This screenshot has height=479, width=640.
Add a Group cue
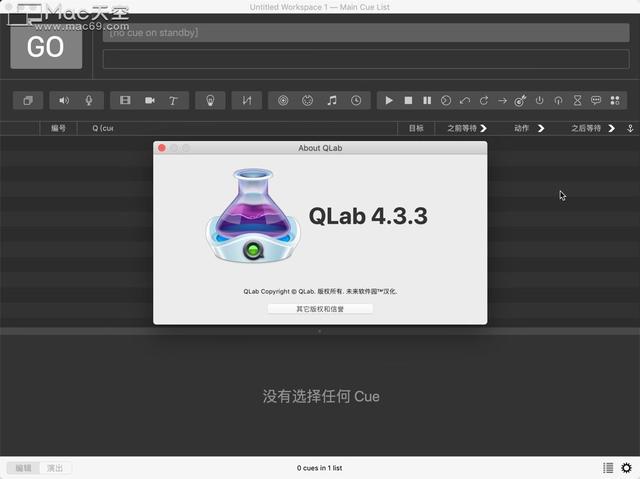[28, 100]
